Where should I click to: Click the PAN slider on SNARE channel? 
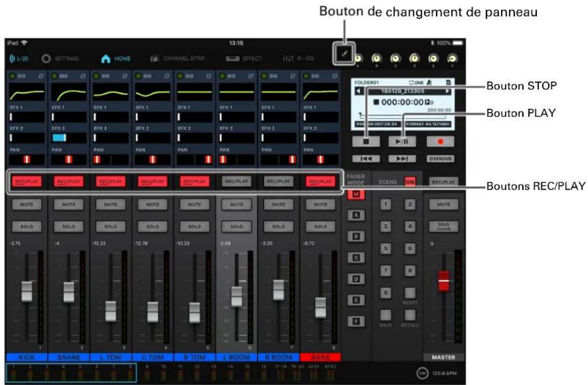click(x=68, y=160)
